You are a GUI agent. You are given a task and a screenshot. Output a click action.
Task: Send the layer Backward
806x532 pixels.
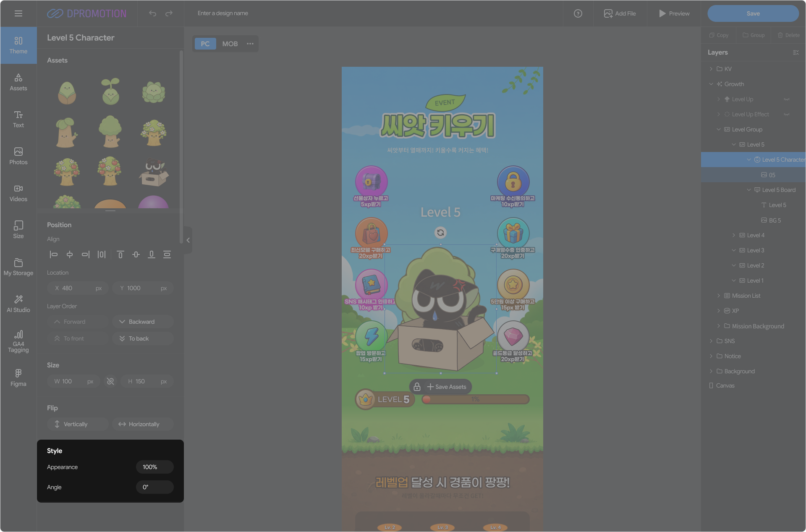coord(143,322)
